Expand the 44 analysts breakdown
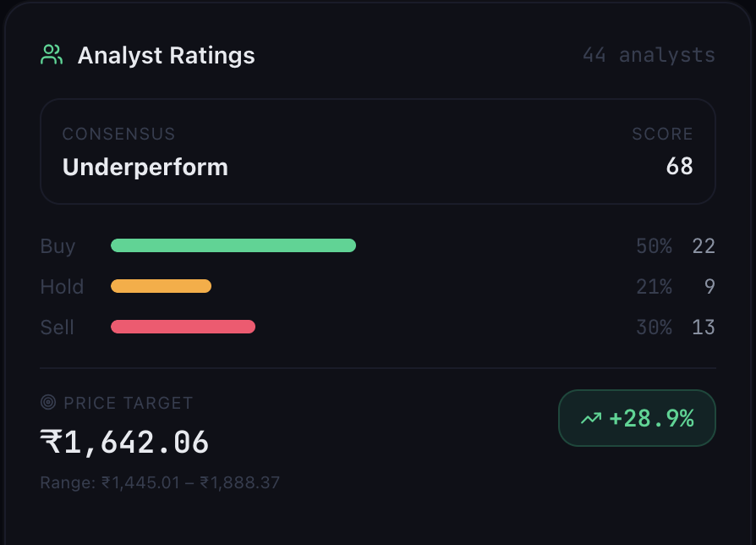Screen dimensions: 756x545 [649, 54]
